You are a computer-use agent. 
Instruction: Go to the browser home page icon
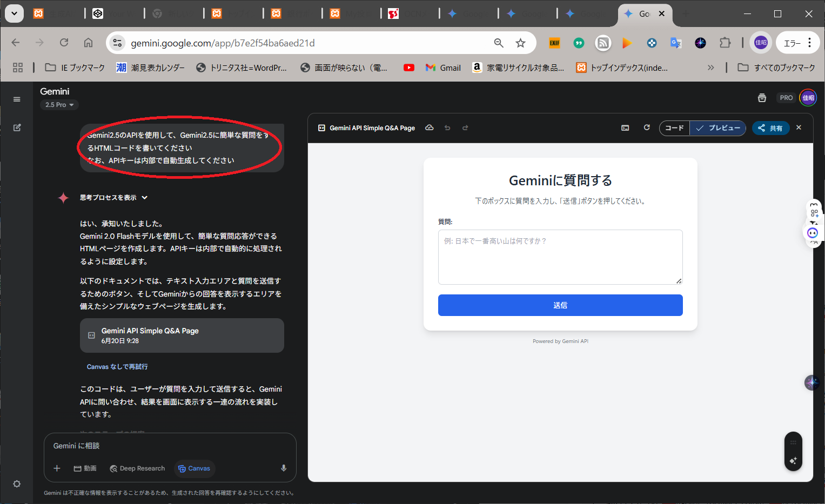(x=88, y=43)
